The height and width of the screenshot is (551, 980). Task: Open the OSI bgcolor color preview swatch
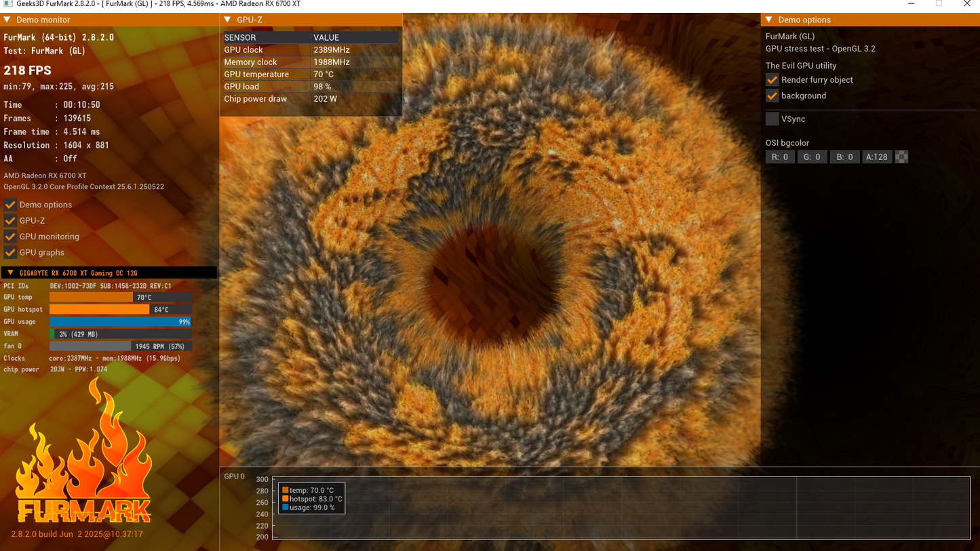[901, 157]
